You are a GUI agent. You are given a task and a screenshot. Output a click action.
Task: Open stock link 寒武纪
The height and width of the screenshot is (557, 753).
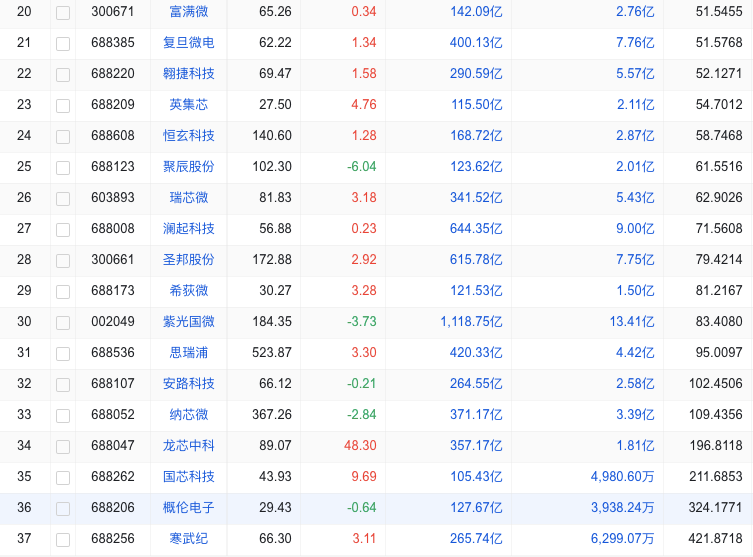189,538
